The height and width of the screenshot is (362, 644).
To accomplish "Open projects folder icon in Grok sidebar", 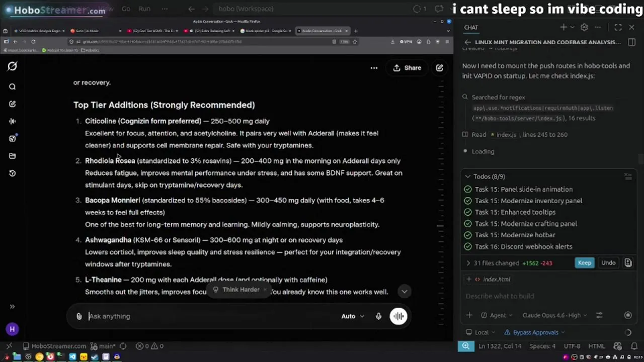I will (x=12, y=156).
